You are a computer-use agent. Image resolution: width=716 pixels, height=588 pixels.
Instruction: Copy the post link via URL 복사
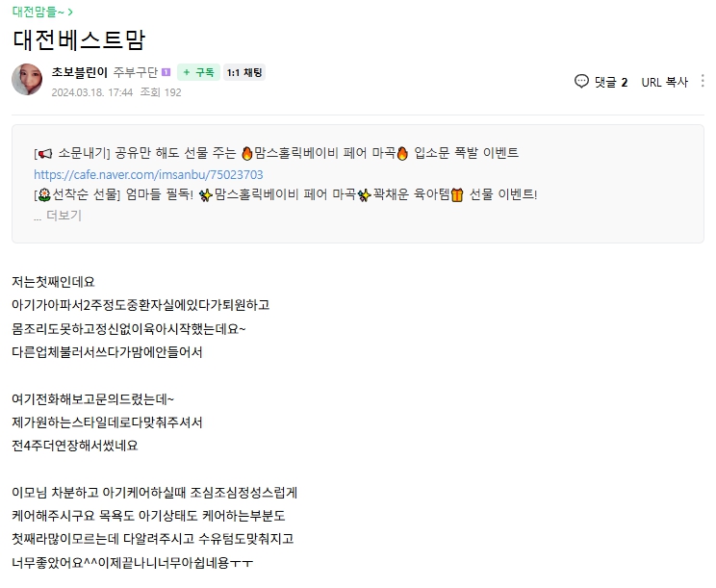click(664, 82)
